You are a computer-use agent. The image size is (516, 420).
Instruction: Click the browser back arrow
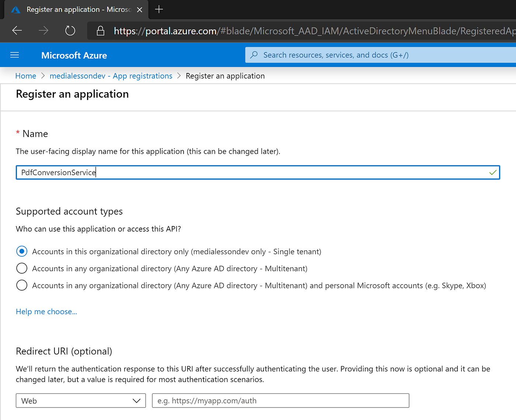[17, 31]
